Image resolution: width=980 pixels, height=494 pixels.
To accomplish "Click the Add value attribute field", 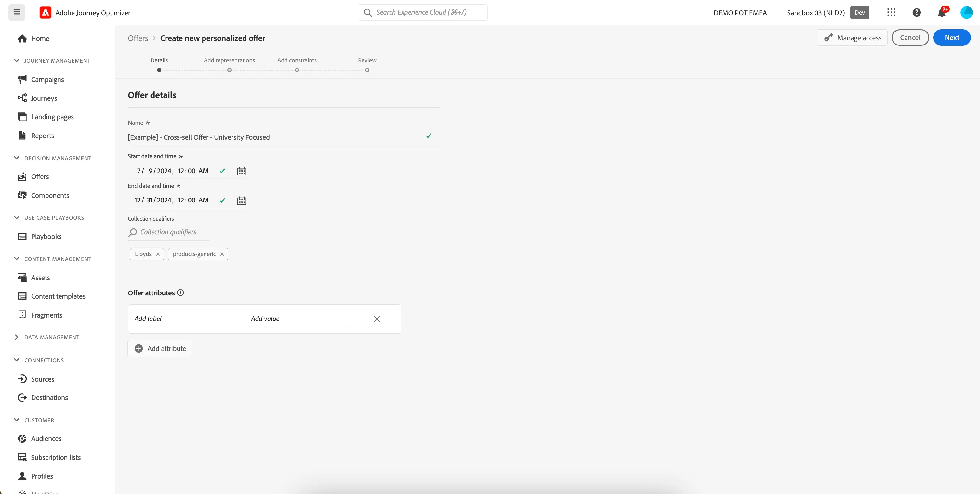I will [300, 319].
